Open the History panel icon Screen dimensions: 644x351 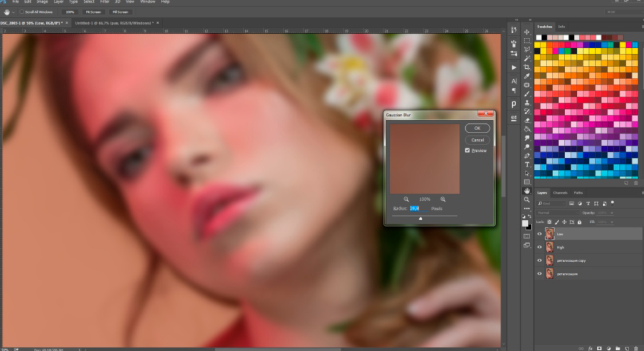514,30
